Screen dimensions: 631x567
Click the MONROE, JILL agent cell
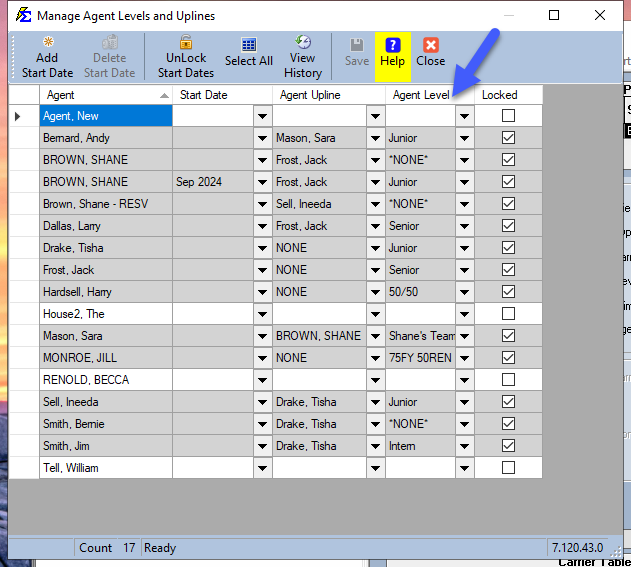click(106, 358)
